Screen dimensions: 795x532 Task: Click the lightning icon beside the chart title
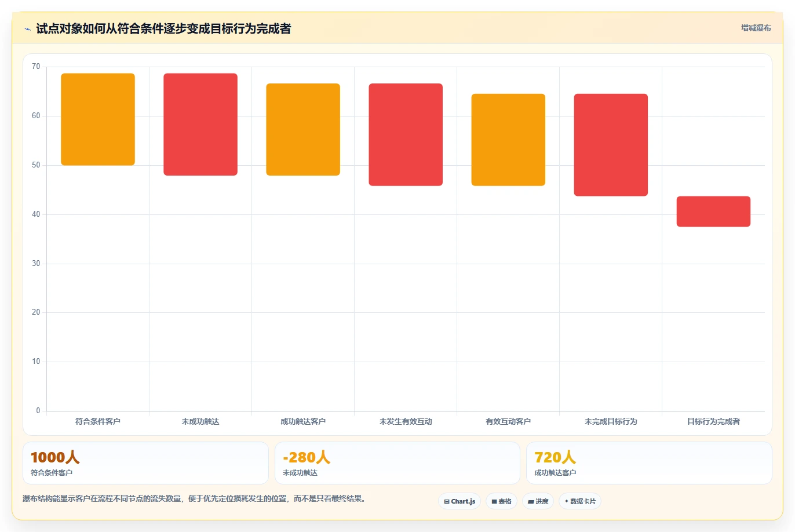(x=27, y=29)
